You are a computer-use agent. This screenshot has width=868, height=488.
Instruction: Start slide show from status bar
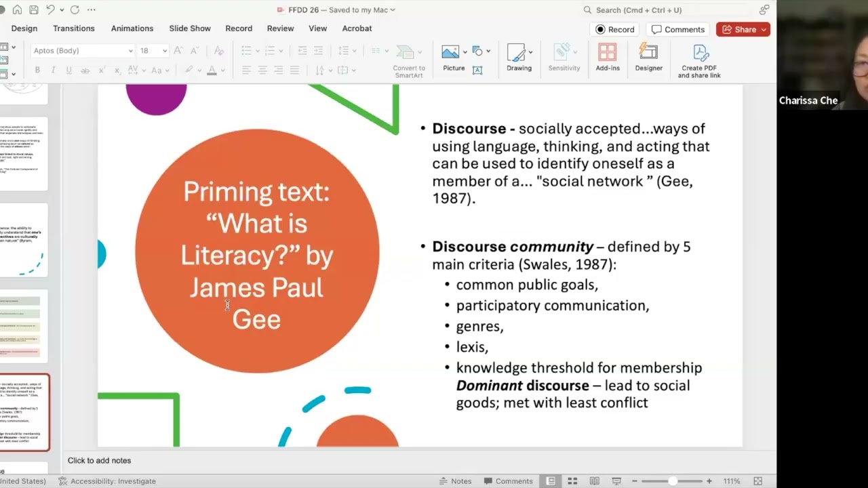[x=616, y=481]
